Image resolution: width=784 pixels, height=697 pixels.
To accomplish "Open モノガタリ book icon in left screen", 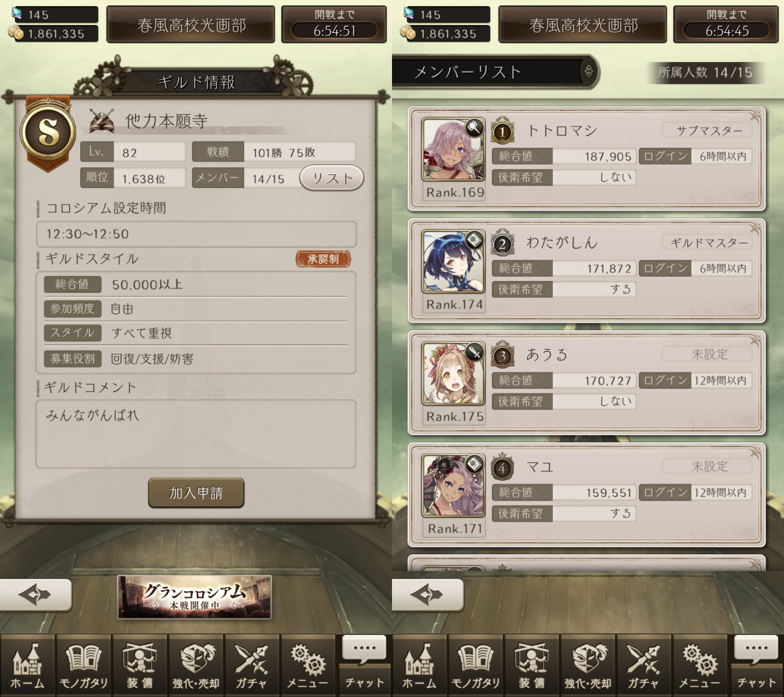I will [x=83, y=665].
